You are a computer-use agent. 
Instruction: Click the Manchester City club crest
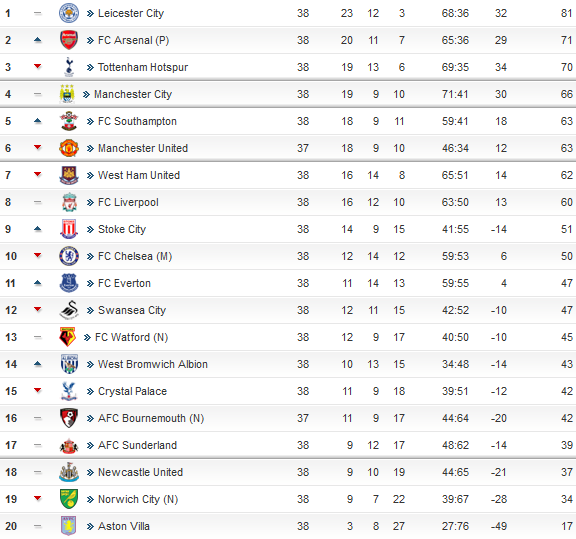click(67, 94)
